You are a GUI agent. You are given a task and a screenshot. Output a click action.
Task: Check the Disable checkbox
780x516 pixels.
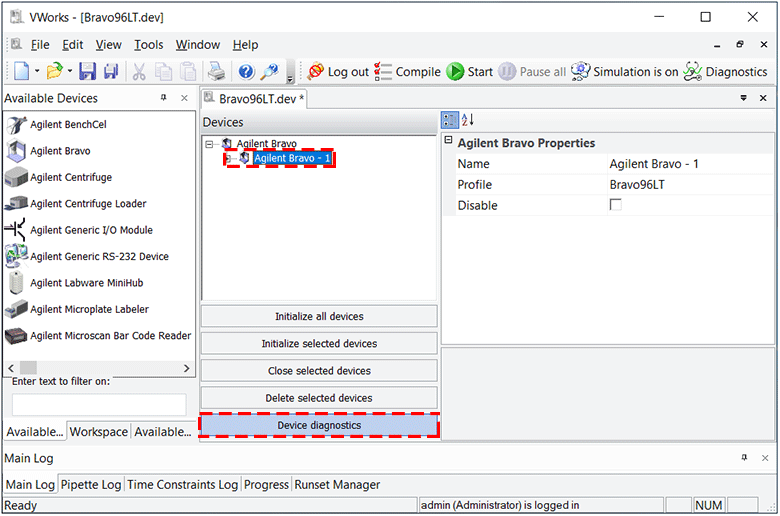(x=615, y=205)
